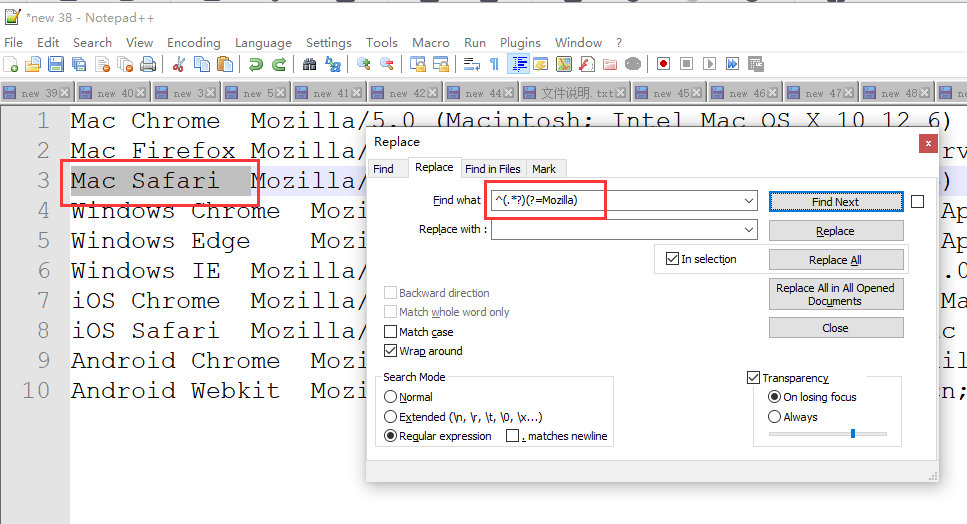This screenshot has width=967, height=524.
Task: Toggle the Word wrap toolbar icon
Action: tap(472, 64)
